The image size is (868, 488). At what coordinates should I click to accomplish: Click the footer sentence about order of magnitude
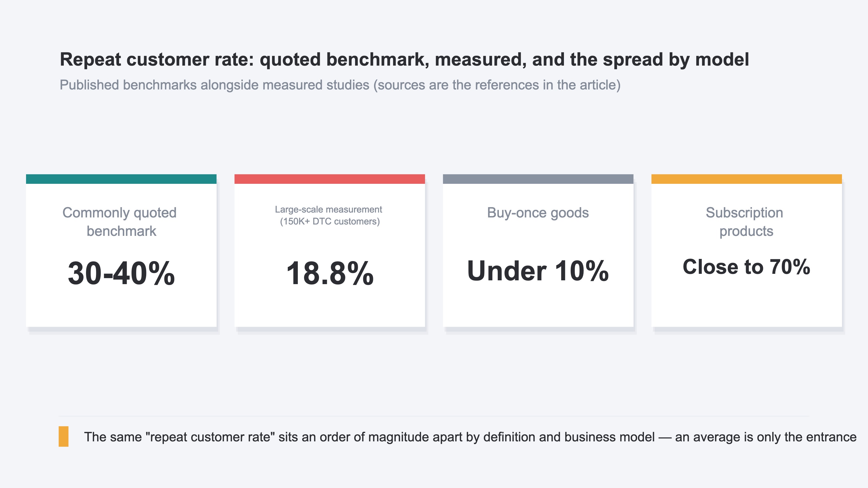click(470, 437)
